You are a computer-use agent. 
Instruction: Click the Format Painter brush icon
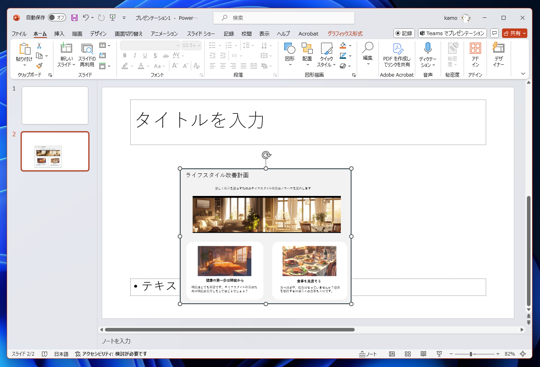tap(39, 65)
